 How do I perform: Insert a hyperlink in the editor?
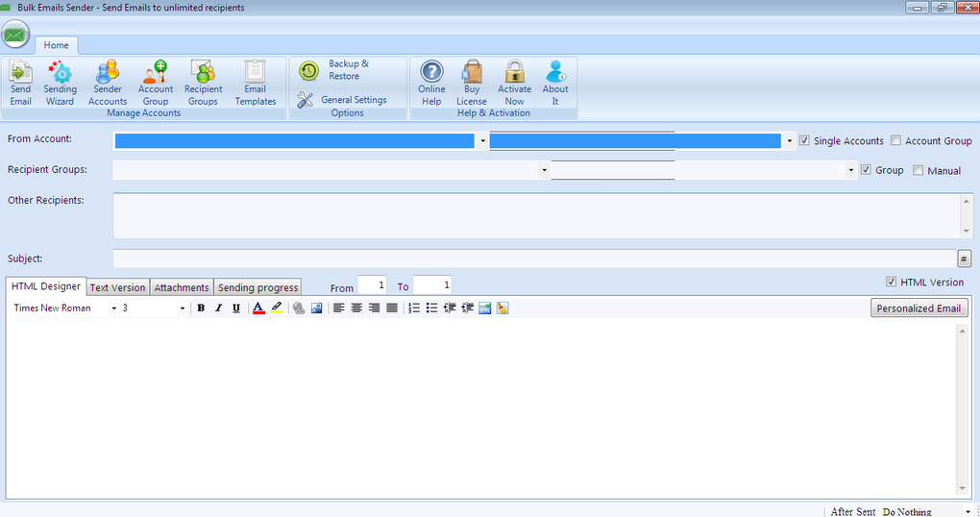pyautogui.click(x=299, y=308)
